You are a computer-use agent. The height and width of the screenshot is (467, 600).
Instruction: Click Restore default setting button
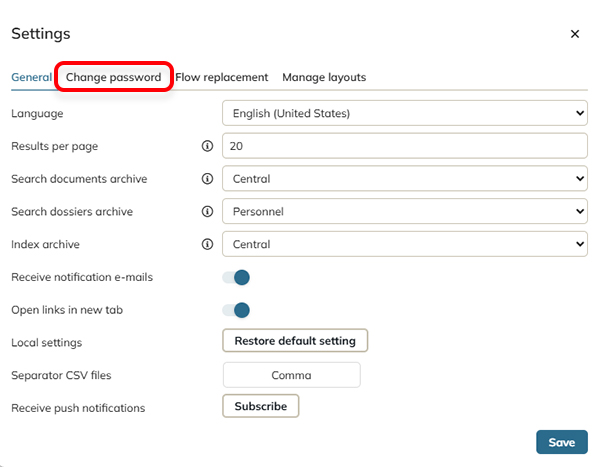point(295,341)
